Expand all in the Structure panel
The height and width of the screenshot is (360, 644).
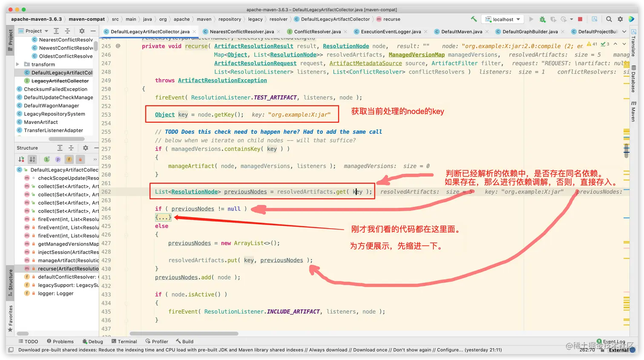click(60, 148)
